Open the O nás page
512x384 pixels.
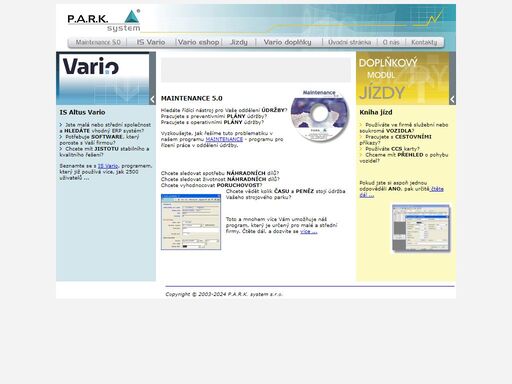click(391, 42)
